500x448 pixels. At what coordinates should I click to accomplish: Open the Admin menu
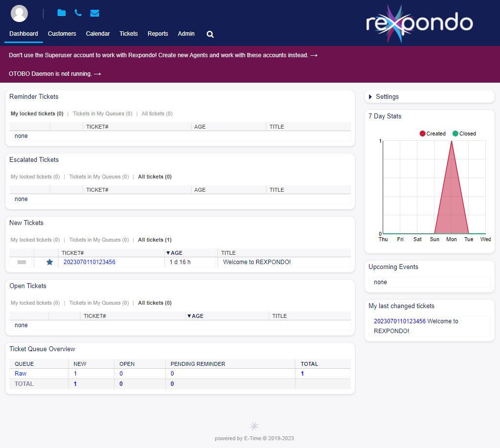[x=186, y=34]
